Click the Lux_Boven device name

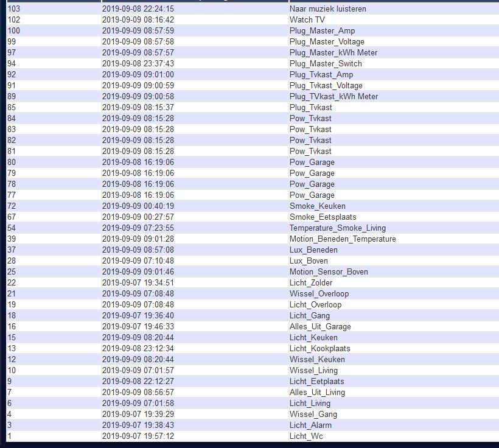click(309, 261)
